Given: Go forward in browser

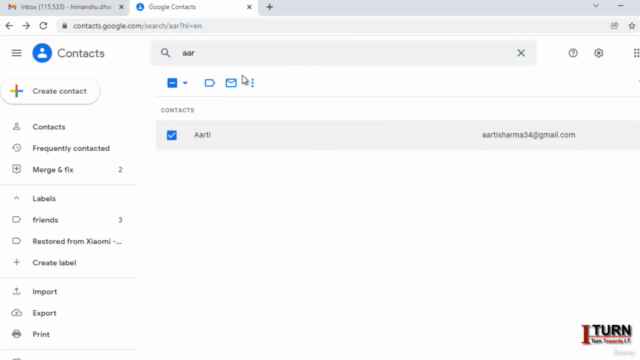Looking at the screenshot, I should 26,26.
